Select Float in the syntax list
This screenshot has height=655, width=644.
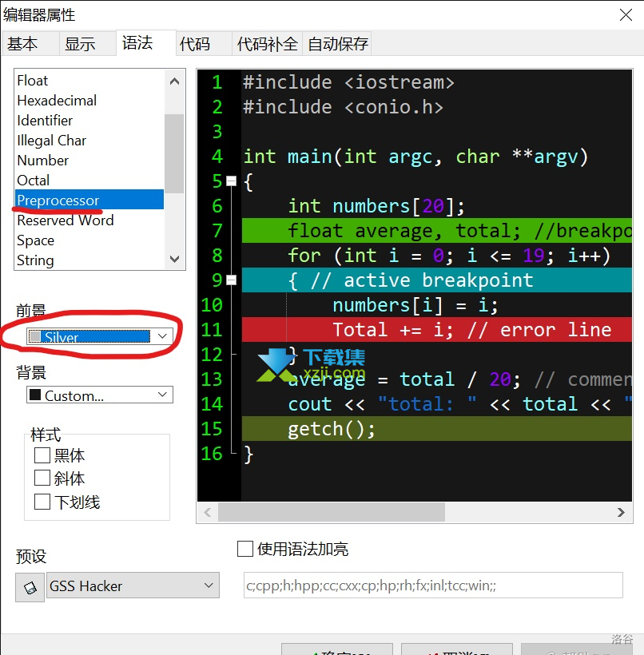(x=89, y=80)
